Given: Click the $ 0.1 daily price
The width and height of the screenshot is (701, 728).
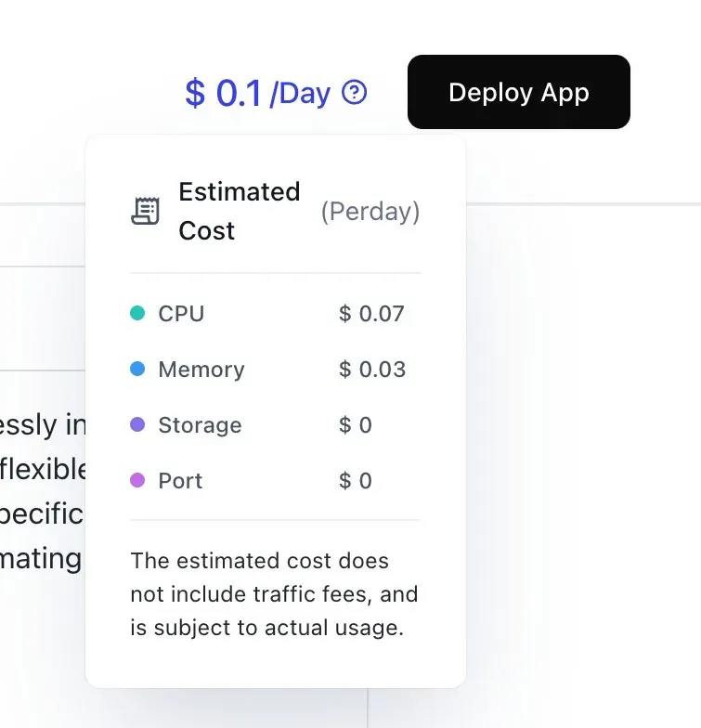Looking at the screenshot, I should pyautogui.click(x=223, y=94).
